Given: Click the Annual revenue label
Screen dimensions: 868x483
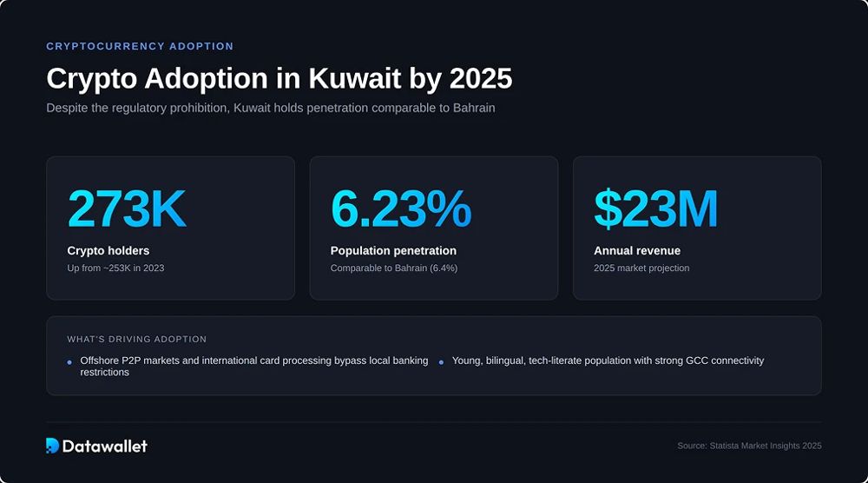Looking at the screenshot, I should [637, 250].
